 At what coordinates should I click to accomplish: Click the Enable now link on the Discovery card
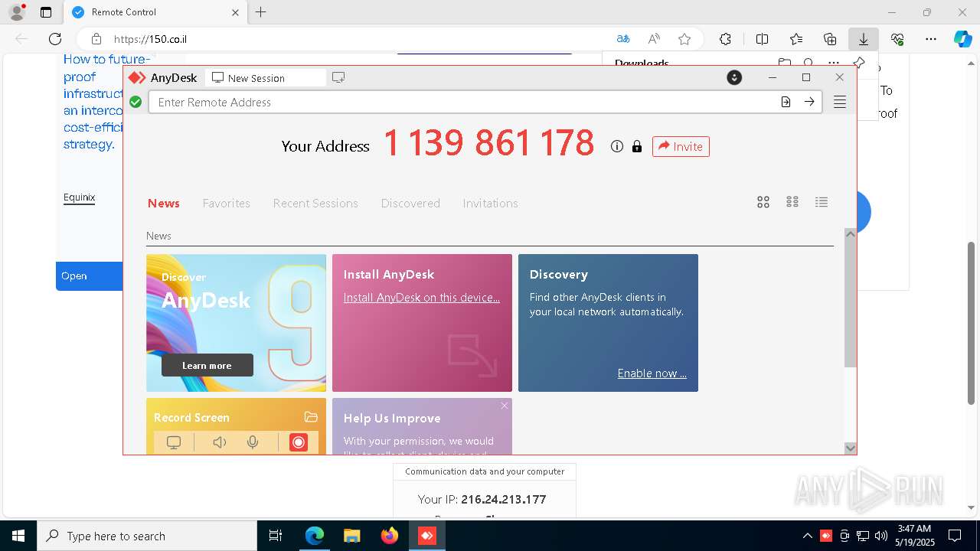coord(652,373)
